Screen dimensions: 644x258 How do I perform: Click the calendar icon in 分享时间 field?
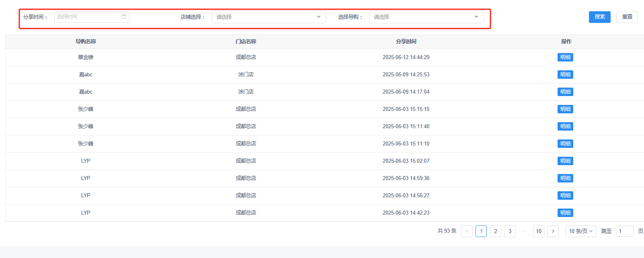(x=123, y=17)
